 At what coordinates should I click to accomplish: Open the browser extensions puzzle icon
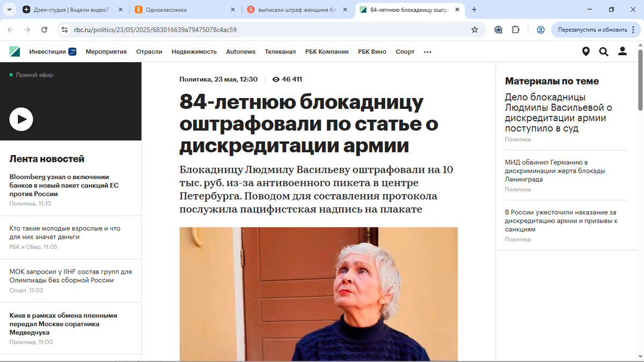click(x=516, y=29)
